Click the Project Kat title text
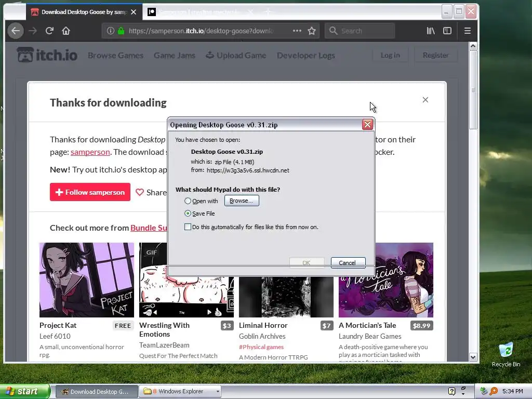The width and height of the screenshot is (532, 399). [x=58, y=325]
